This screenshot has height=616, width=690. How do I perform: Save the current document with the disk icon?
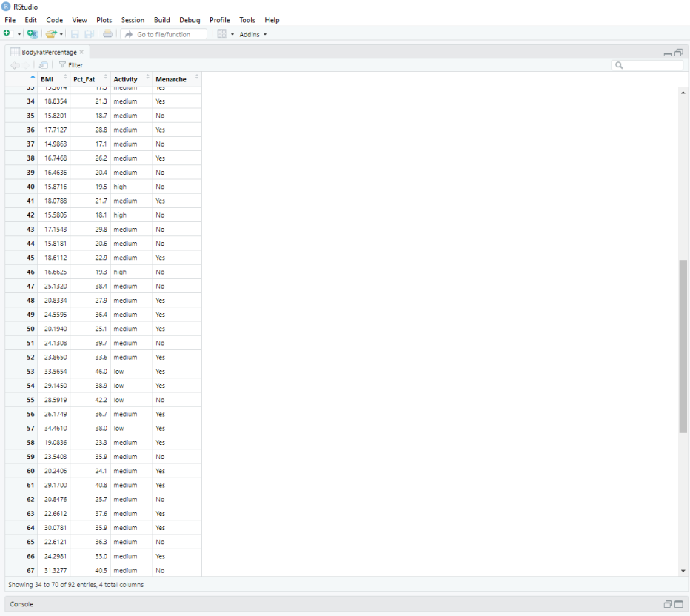click(x=76, y=34)
